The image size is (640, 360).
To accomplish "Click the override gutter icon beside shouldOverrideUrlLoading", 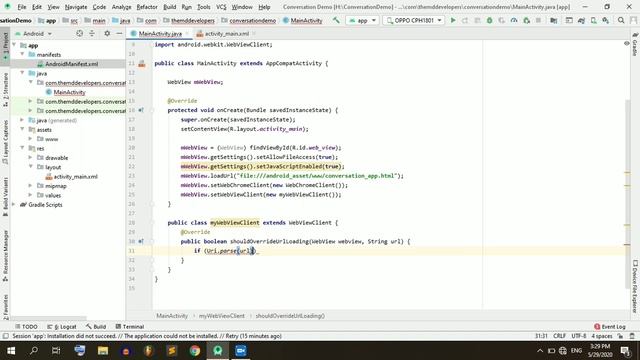I will click(x=141, y=242).
